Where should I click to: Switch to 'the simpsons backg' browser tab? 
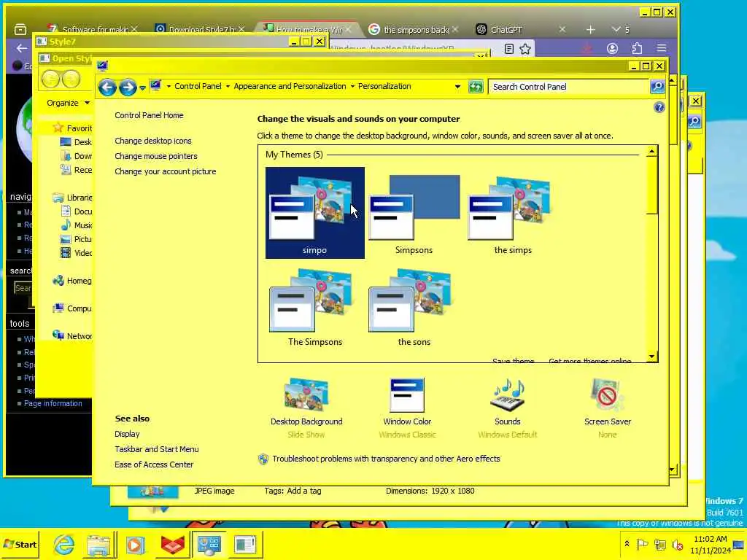pyautogui.click(x=413, y=29)
